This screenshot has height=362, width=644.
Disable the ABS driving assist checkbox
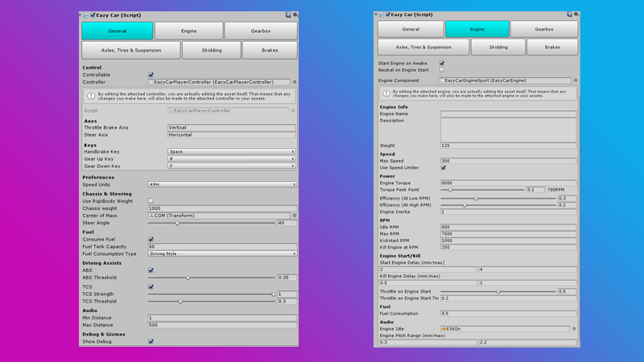(151, 270)
